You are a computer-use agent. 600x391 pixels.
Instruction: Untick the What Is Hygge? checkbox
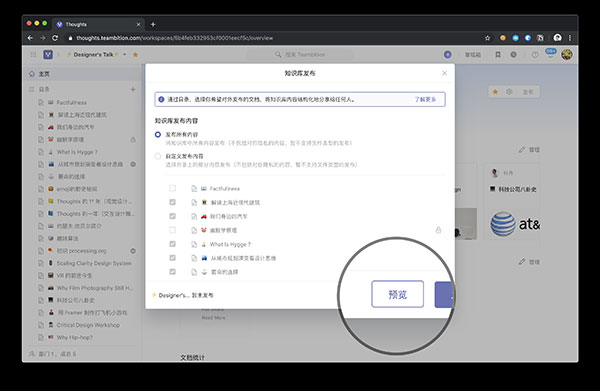pyautogui.click(x=173, y=244)
